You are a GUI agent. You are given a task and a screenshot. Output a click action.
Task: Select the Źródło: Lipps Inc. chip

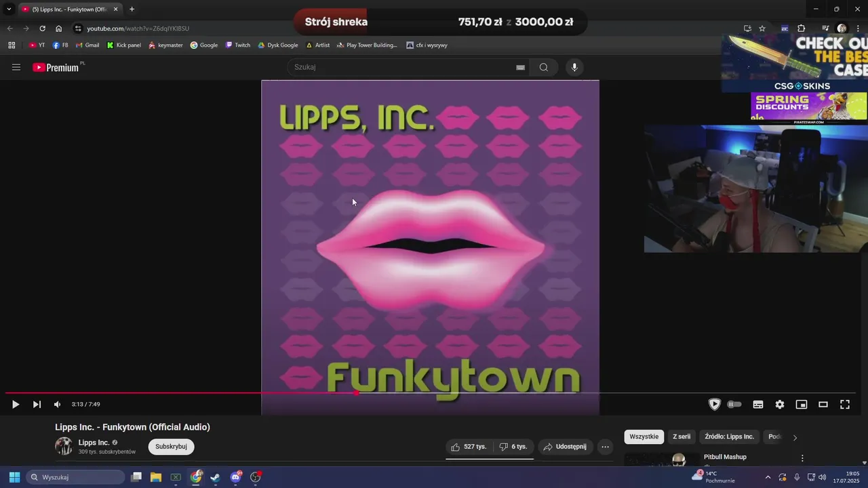(x=730, y=436)
